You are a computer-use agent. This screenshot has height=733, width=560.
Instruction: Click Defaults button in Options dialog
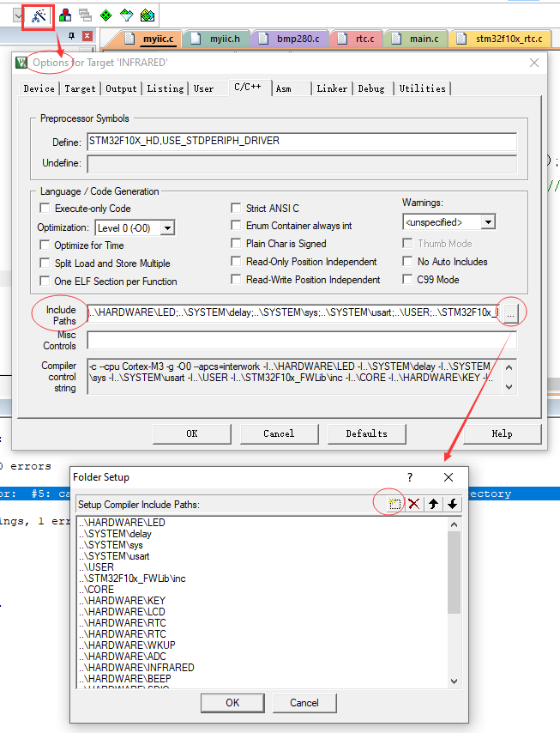367,433
